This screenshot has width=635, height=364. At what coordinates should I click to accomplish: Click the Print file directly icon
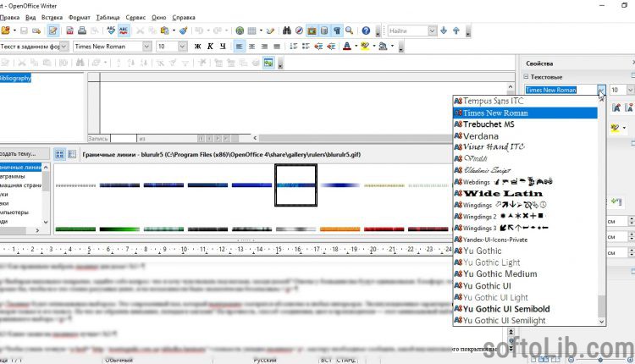[82, 30]
